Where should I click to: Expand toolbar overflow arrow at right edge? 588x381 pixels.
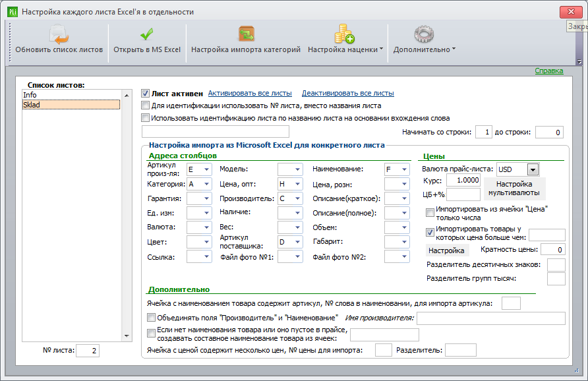click(x=579, y=61)
